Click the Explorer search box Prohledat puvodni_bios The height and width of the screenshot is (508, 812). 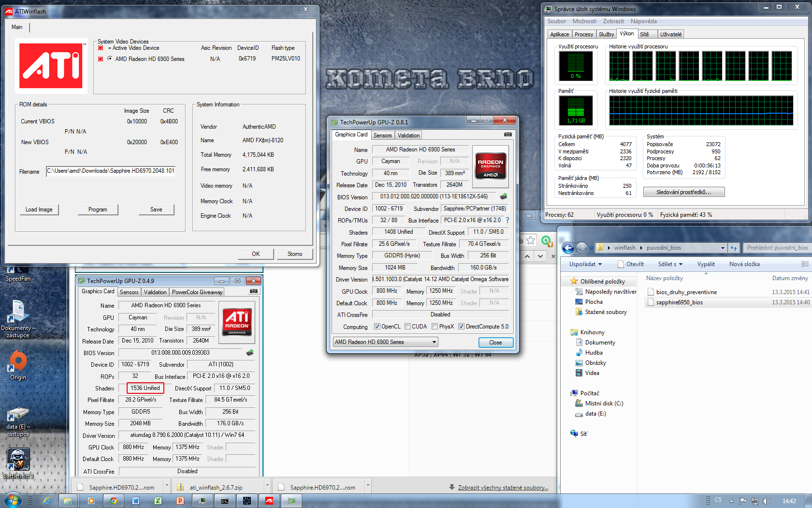coord(777,248)
